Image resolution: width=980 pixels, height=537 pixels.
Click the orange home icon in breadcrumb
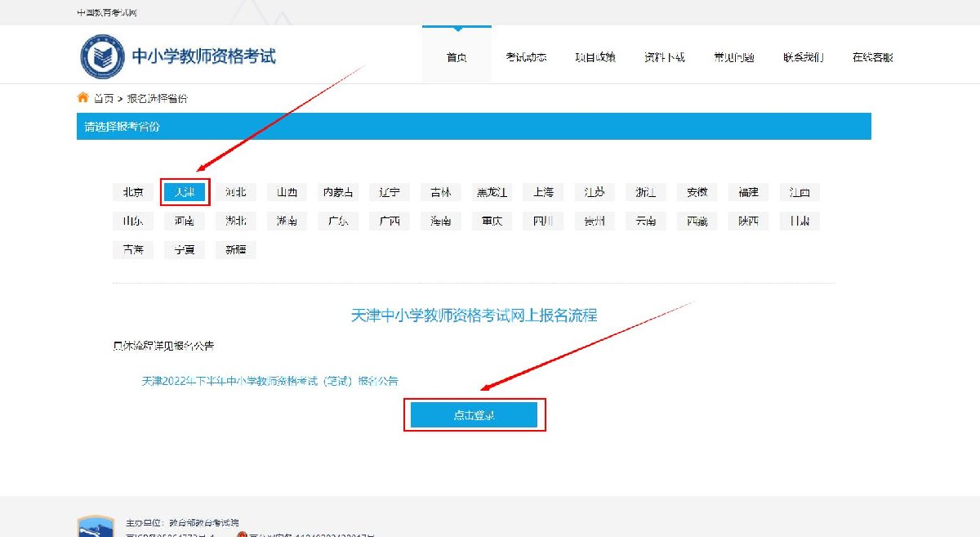tap(82, 98)
